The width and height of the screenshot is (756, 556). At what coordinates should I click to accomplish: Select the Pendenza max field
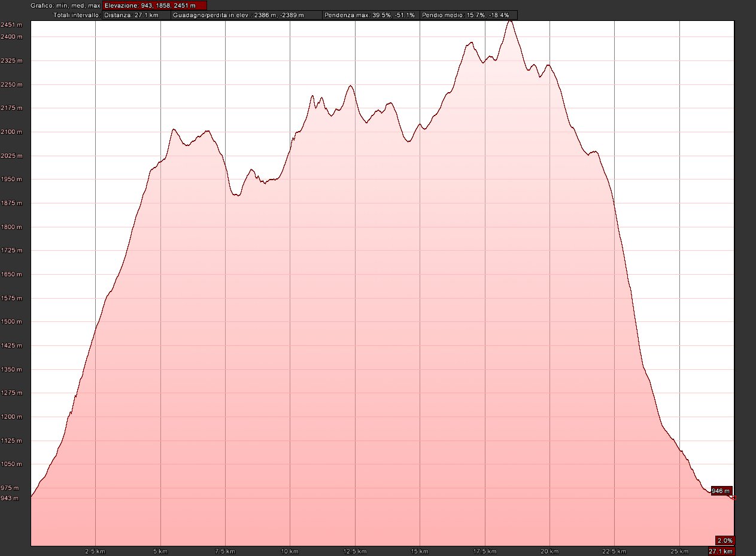pos(370,15)
